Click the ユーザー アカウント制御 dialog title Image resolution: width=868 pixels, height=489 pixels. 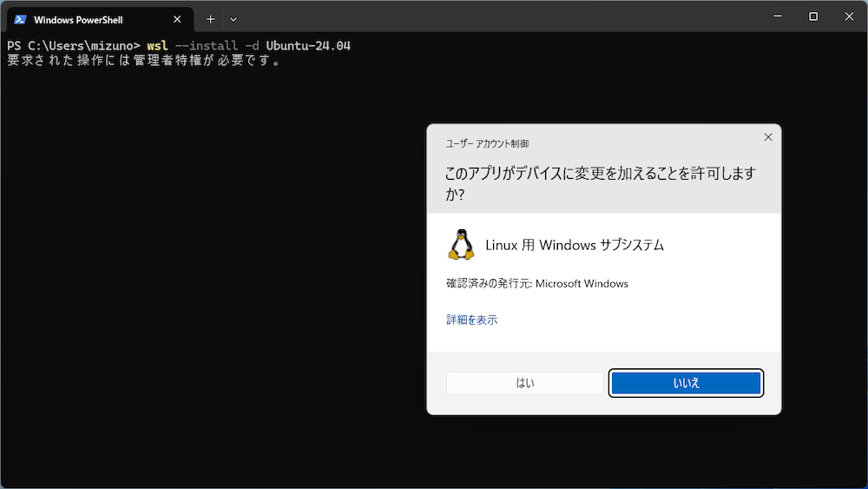pos(487,143)
